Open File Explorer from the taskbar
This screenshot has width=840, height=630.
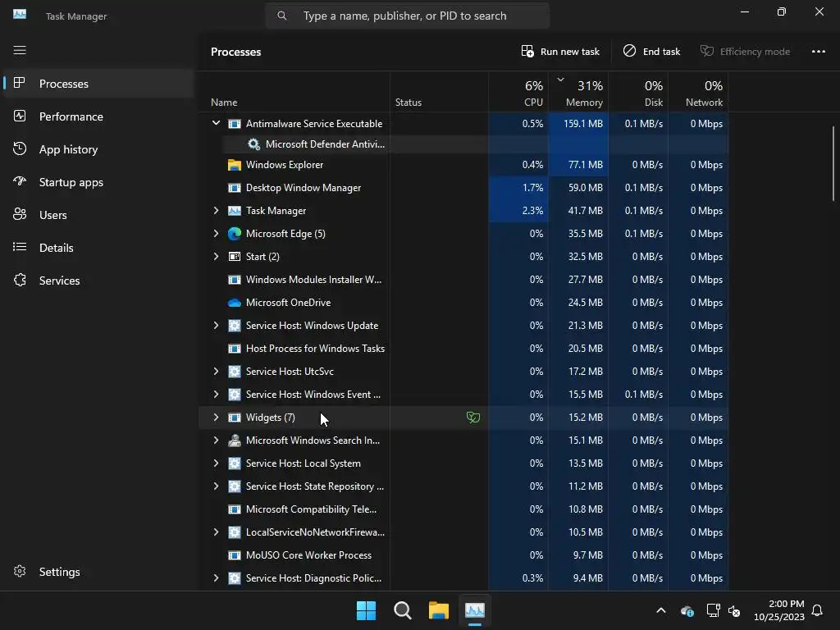point(439,610)
